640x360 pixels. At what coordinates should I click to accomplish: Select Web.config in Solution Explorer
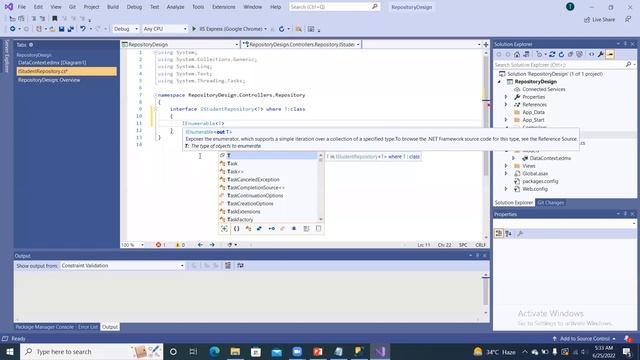535,189
